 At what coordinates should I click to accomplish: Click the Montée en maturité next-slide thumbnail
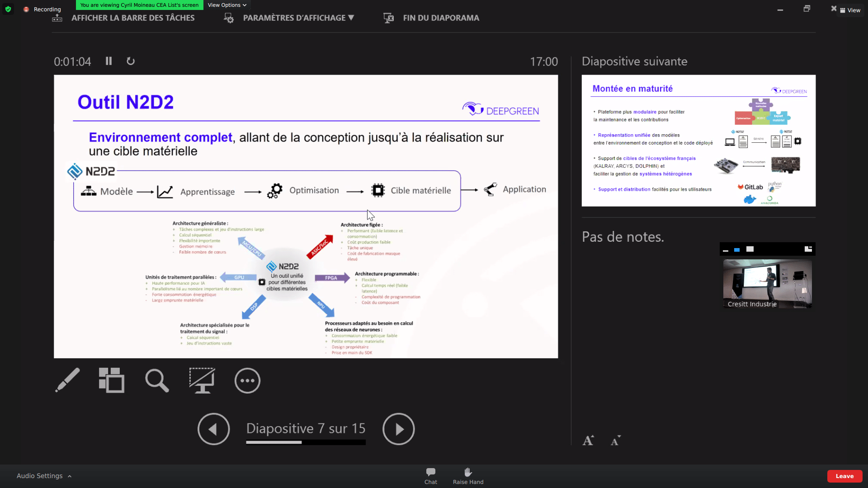pyautogui.click(x=698, y=141)
